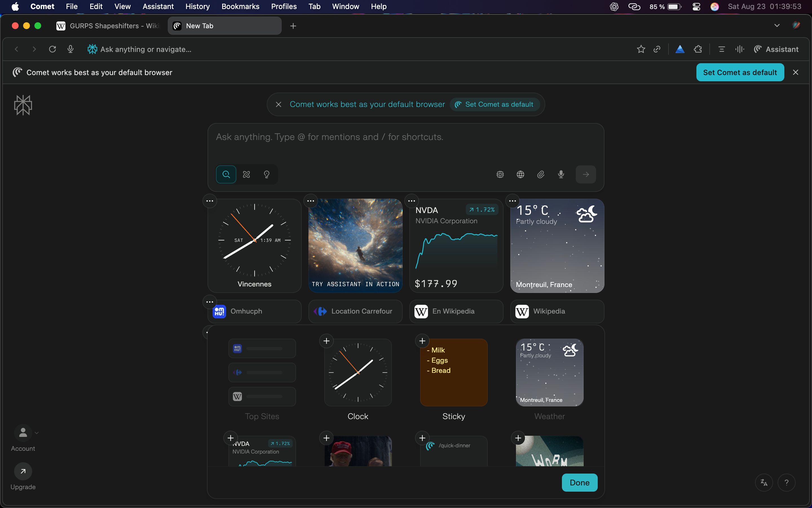Click the submit arrow button
The height and width of the screenshot is (508, 812).
point(586,174)
